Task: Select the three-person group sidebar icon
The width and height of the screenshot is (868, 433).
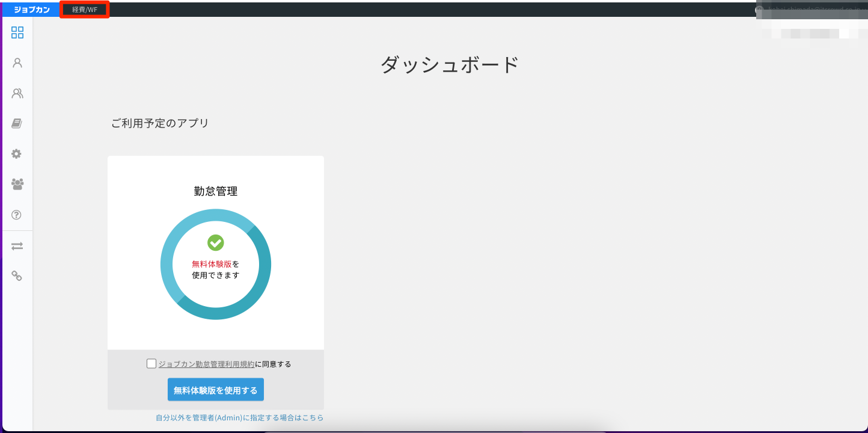Action: pos(17,184)
